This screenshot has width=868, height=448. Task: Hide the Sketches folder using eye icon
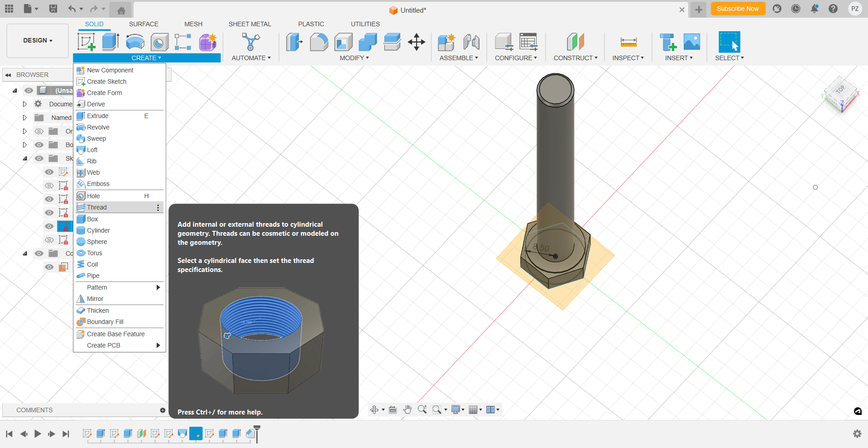click(x=39, y=158)
